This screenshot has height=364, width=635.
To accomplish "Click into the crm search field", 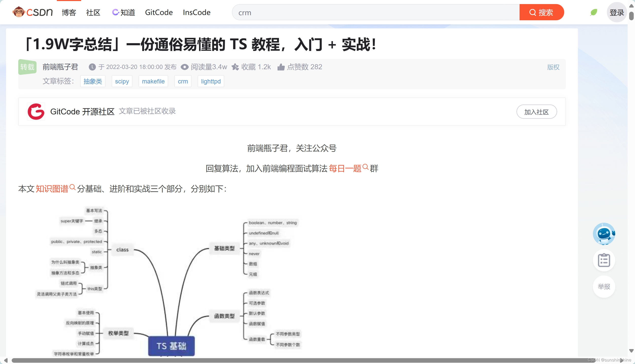I will pyautogui.click(x=375, y=12).
